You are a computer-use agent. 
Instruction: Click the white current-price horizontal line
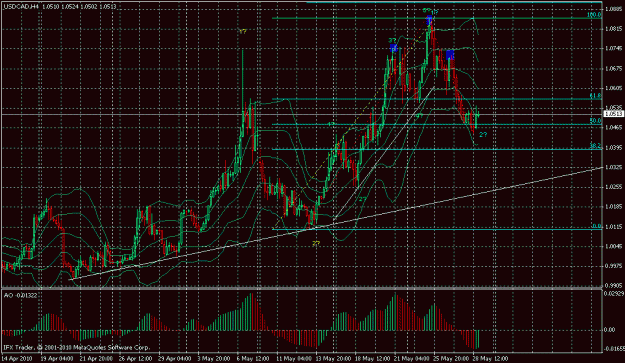point(302,114)
